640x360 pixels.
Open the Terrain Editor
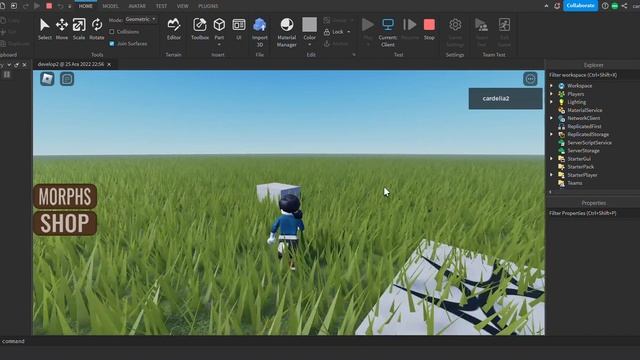tap(173, 29)
